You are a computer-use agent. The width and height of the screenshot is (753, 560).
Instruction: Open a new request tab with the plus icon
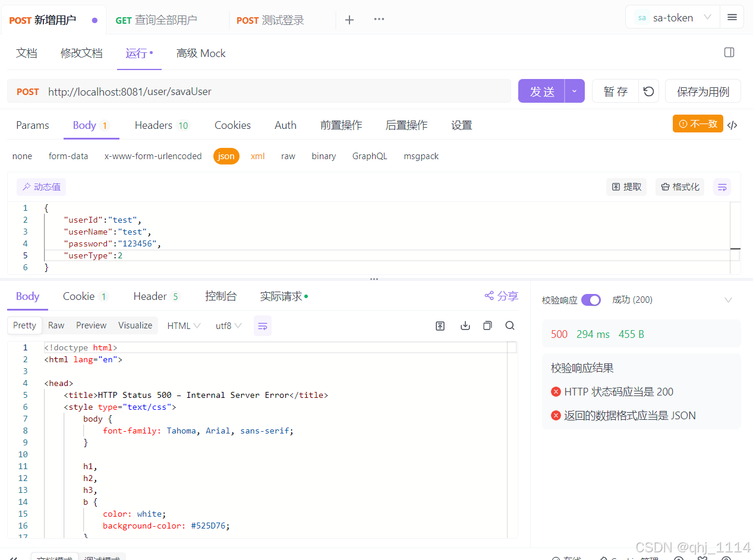[x=349, y=20]
